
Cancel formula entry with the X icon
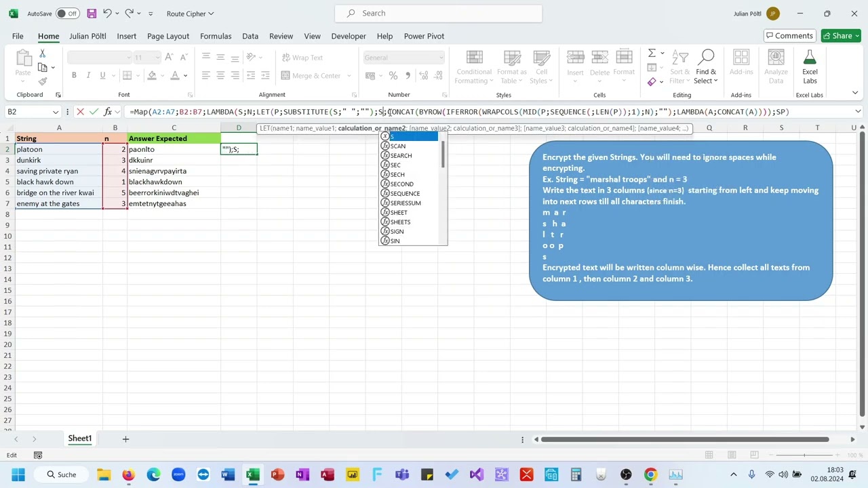coord(80,112)
